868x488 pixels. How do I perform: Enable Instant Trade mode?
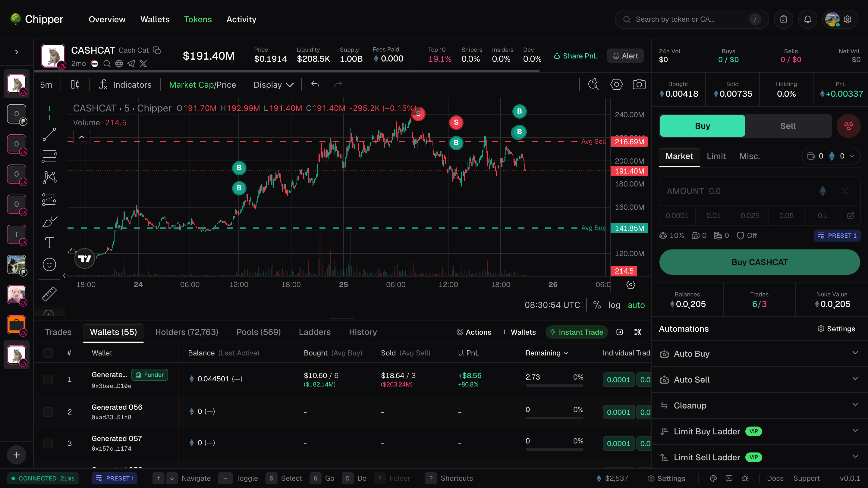577,332
